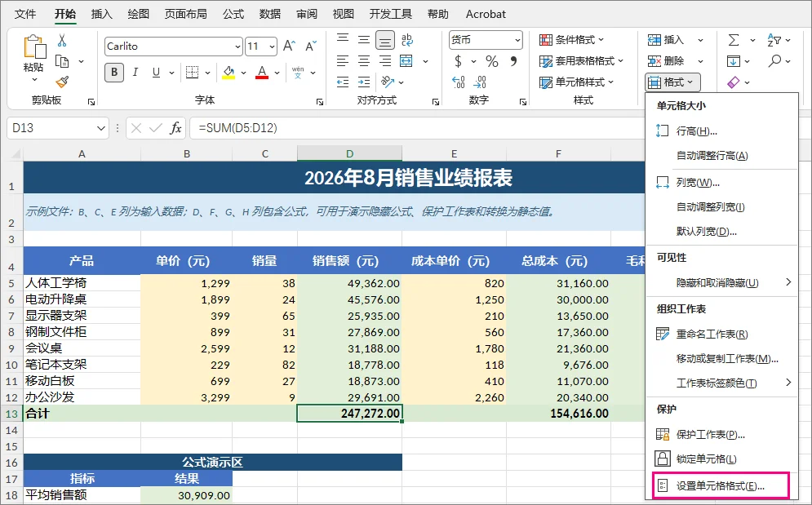Click in the formula bar input
This screenshot has height=505, width=812.
pos(417,128)
